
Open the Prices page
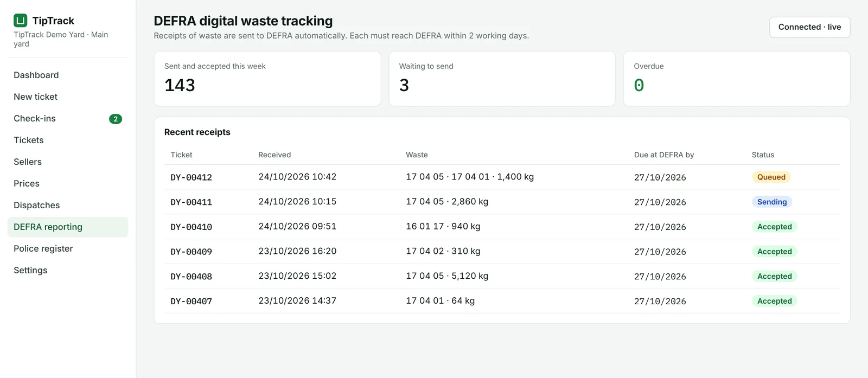pyautogui.click(x=68, y=184)
